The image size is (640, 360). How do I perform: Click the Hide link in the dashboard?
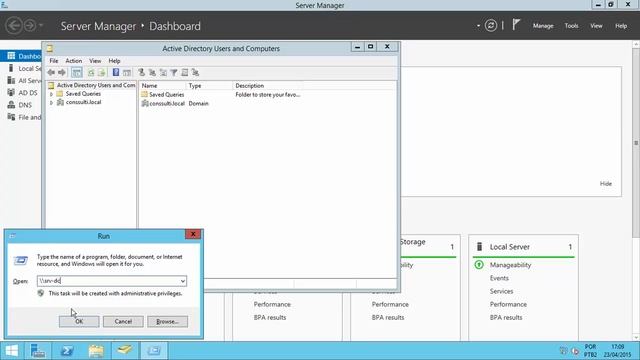click(x=606, y=184)
